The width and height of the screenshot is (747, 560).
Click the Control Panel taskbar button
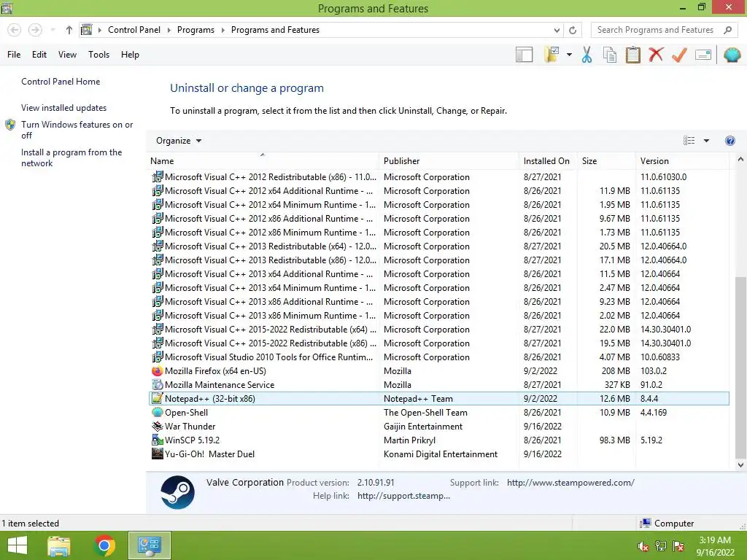coord(149,545)
